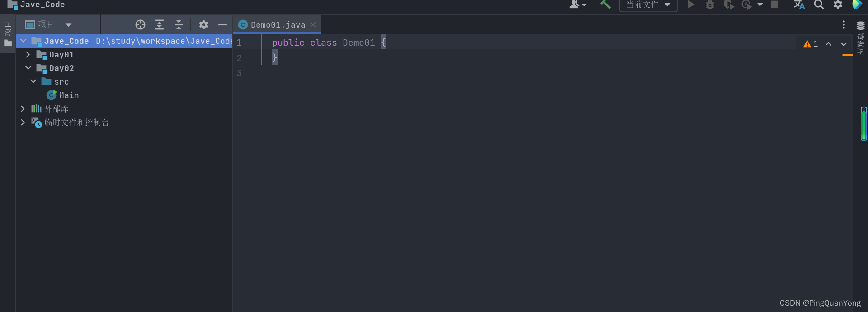868x312 pixels.
Task: Click Expand All in project panel
Action: [x=160, y=24]
